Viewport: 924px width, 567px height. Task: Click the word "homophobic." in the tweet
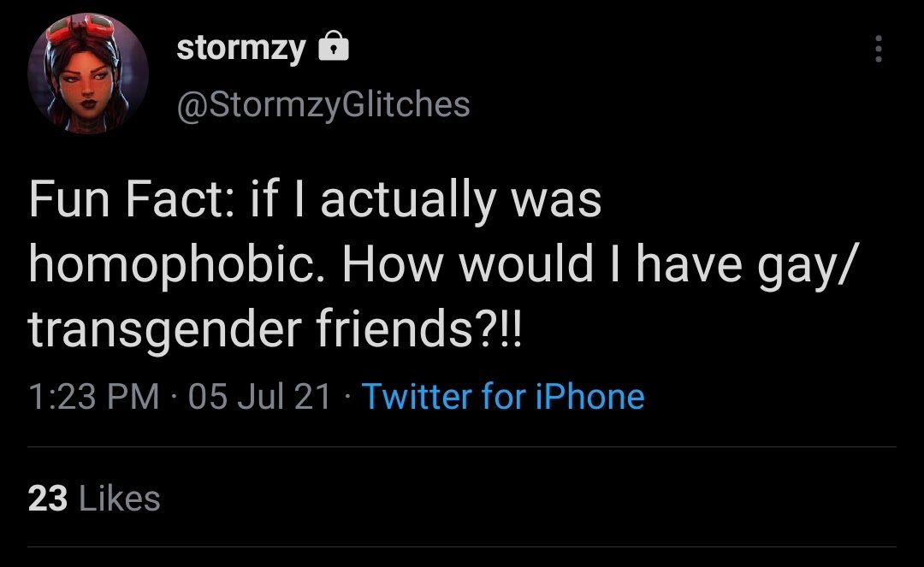[x=177, y=265]
